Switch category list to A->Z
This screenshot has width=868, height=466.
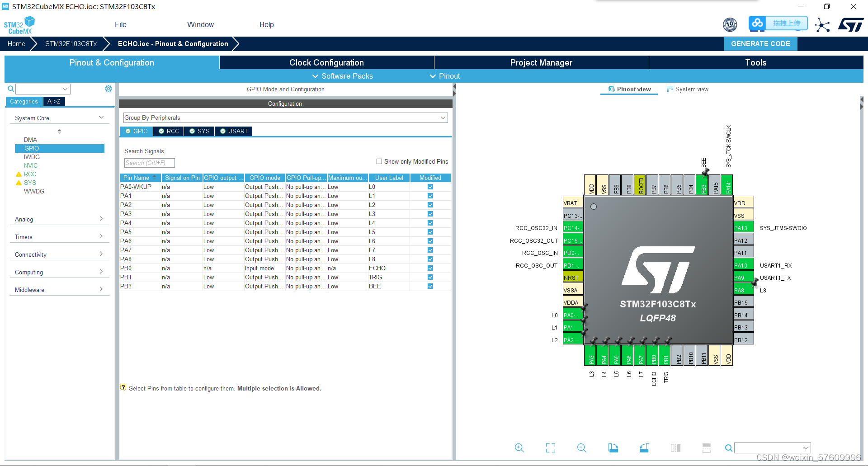pyautogui.click(x=54, y=101)
